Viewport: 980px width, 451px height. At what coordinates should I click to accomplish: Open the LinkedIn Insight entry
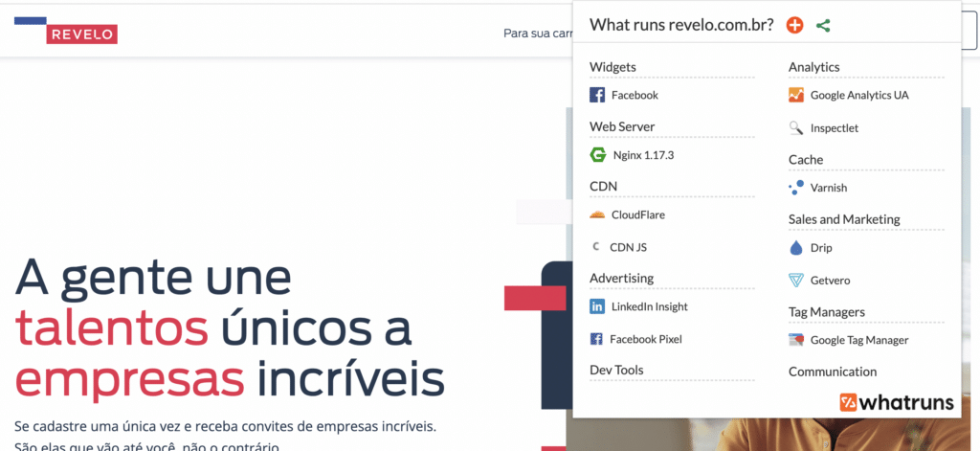click(650, 306)
